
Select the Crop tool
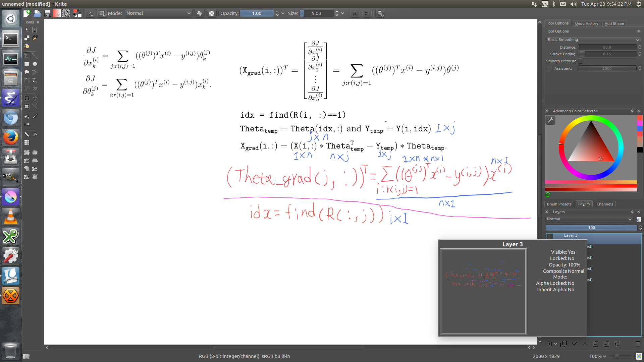tap(27, 98)
